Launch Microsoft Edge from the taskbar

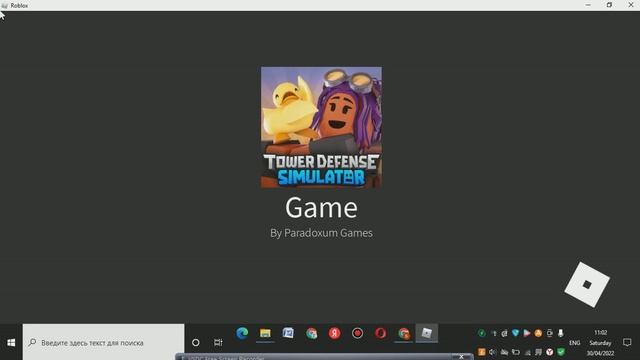(242, 333)
